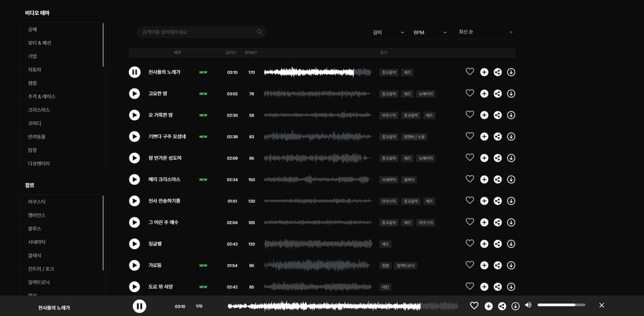Click the 뉴에이지 tag on 고요한 밤

click(426, 94)
